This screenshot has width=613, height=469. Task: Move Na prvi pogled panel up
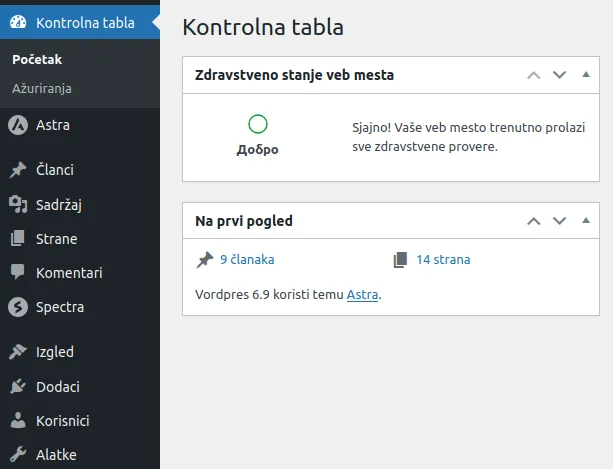tap(533, 221)
